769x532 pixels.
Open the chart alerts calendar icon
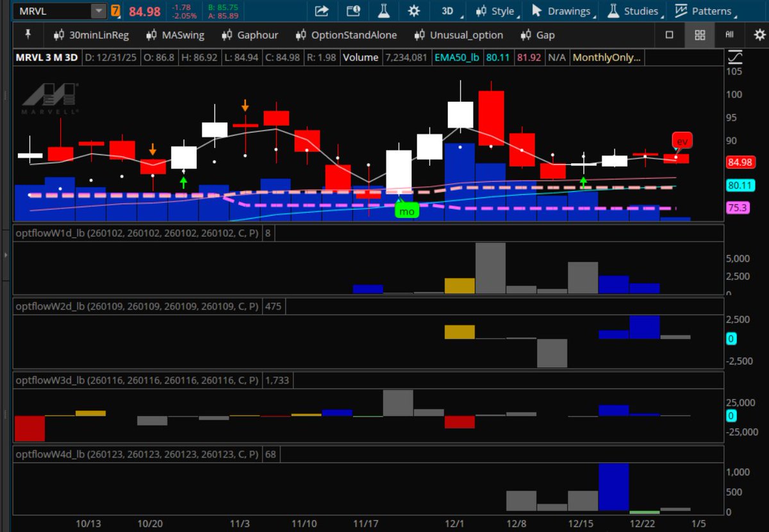point(353,11)
